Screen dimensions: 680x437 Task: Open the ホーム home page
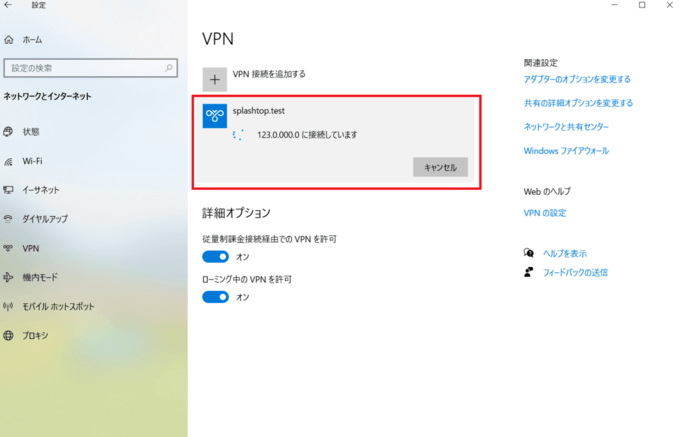[32, 40]
